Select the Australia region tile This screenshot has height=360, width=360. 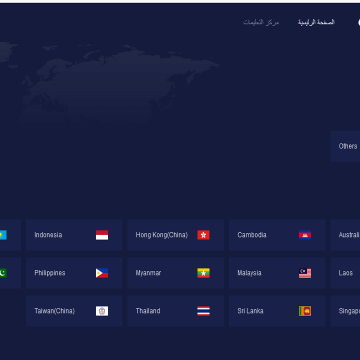pyautogui.click(x=345, y=235)
